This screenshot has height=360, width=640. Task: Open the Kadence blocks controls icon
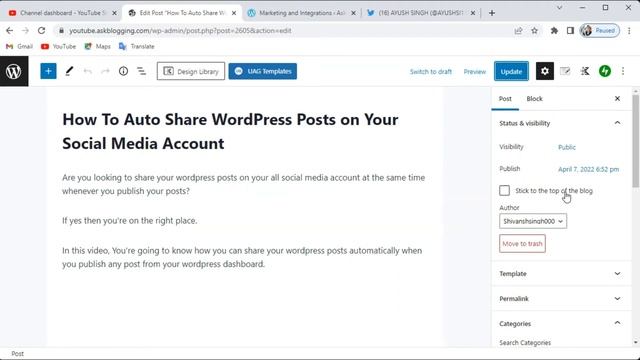point(585,71)
